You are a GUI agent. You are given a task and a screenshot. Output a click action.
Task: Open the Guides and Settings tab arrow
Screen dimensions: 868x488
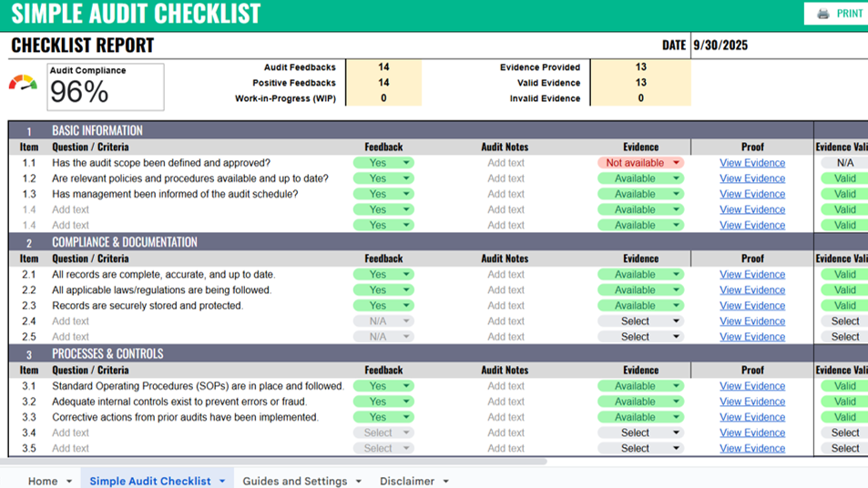click(x=359, y=482)
